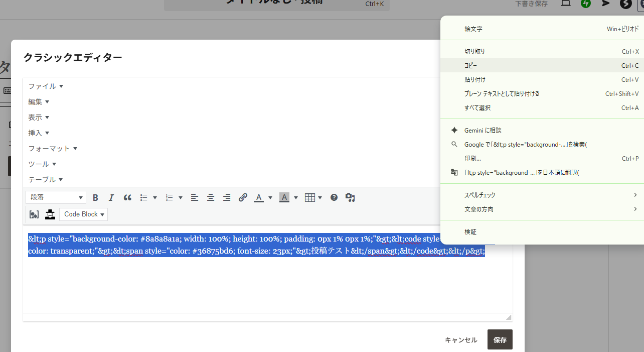Expand text color picker arrow
The height and width of the screenshot is (352, 644).
(x=270, y=198)
